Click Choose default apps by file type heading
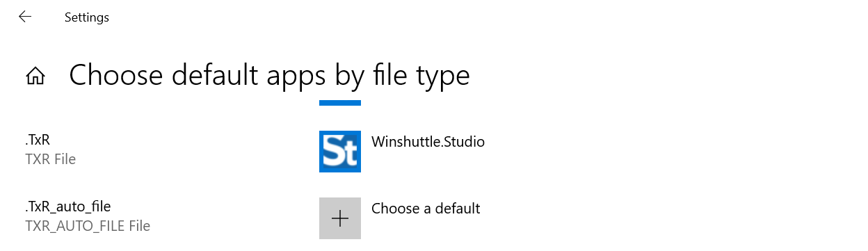868x251 pixels. coord(269,75)
